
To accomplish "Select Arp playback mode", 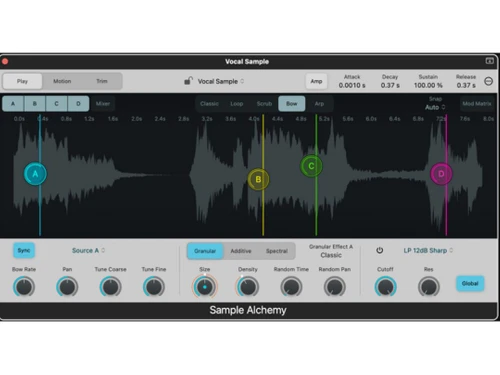I will tap(319, 104).
